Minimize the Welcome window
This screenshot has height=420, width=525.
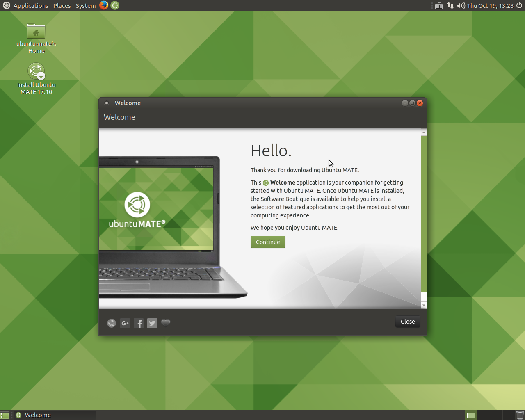405,103
